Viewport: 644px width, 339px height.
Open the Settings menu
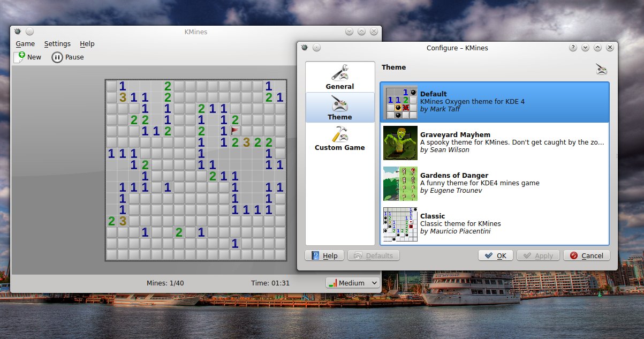[57, 44]
